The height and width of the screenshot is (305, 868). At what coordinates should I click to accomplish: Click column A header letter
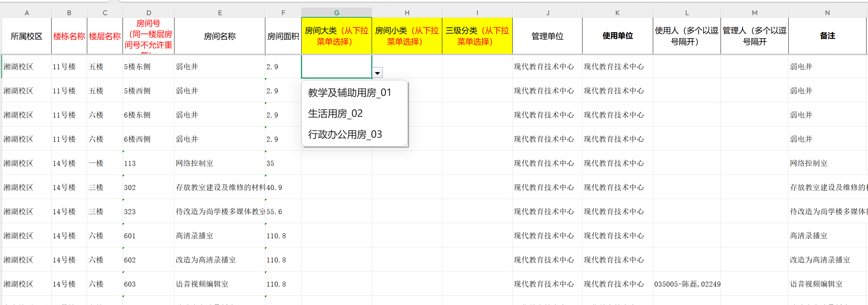pyautogui.click(x=27, y=13)
